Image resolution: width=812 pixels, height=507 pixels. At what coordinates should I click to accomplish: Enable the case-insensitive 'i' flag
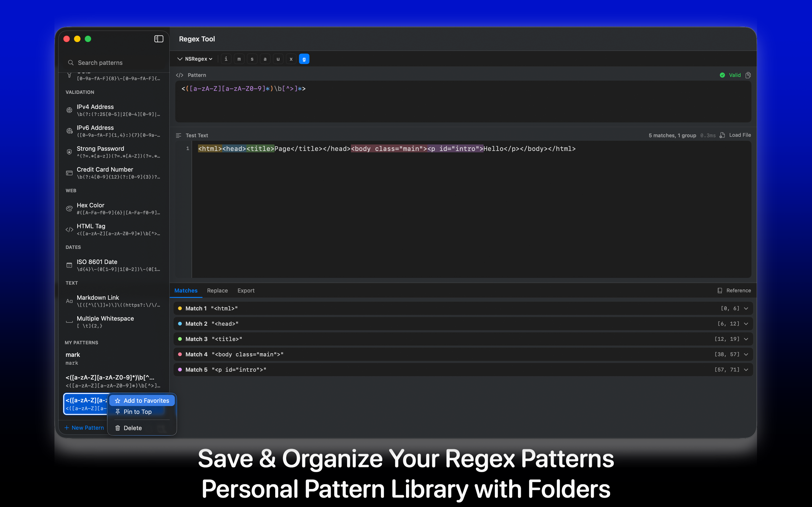[x=226, y=59]
